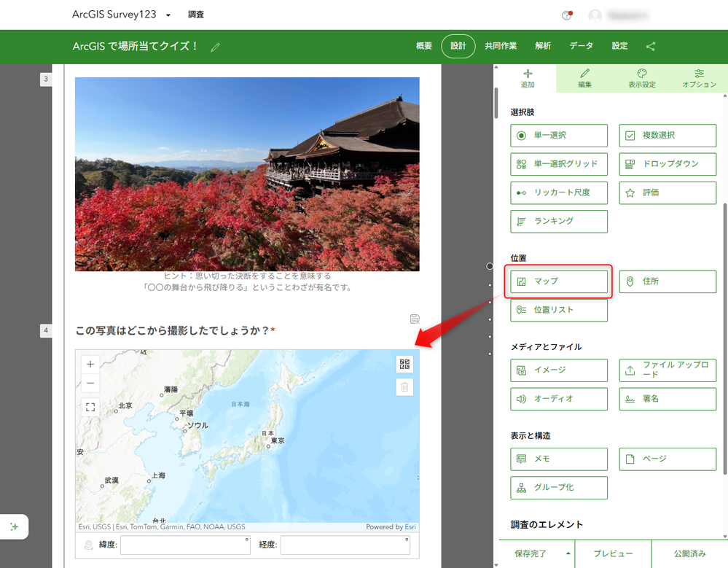Click the location pin icon beside 緯度
The width and height of the screenshot is (728, 568).
(88, 545)
